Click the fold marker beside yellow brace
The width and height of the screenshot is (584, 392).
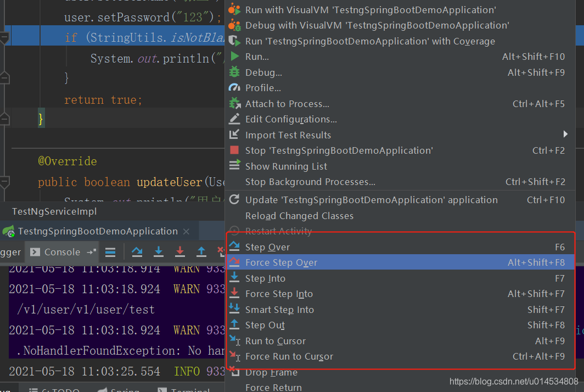tap(4, 119)
